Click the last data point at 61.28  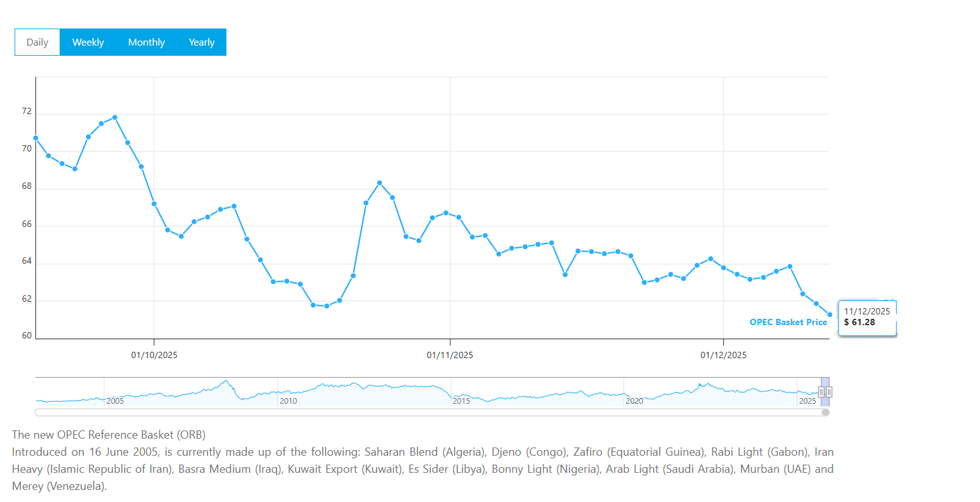click(x=830, y=314)
